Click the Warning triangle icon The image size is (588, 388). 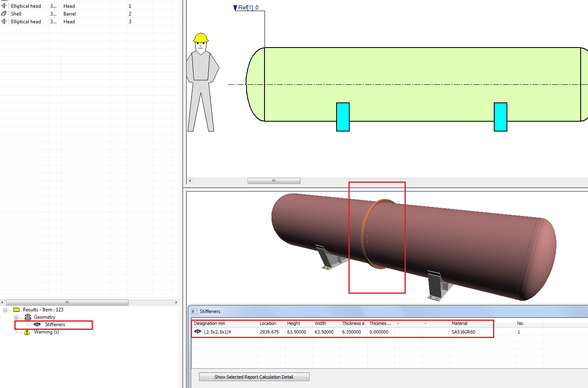coord(27,332)
